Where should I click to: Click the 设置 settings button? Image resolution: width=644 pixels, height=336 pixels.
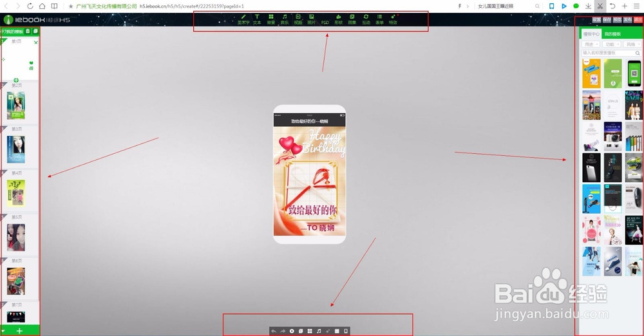(x=597, y=20)
